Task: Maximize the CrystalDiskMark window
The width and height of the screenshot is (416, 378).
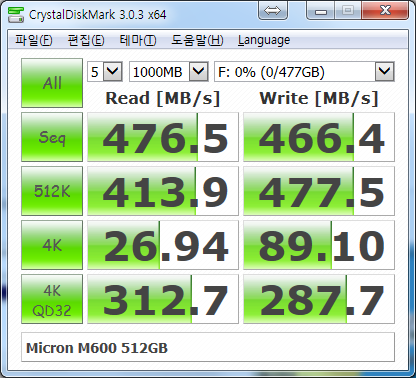Action: tap(348, 11)
